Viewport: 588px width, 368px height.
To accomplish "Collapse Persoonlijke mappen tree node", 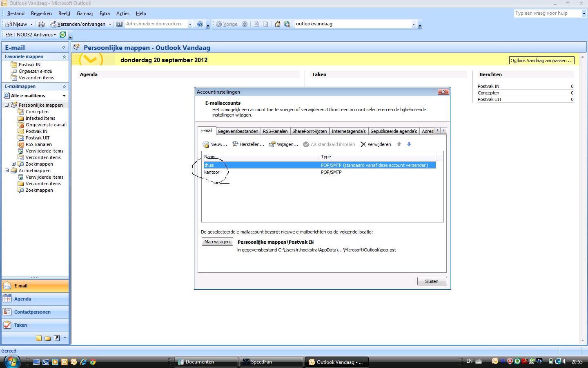I will tap(7, 105).
